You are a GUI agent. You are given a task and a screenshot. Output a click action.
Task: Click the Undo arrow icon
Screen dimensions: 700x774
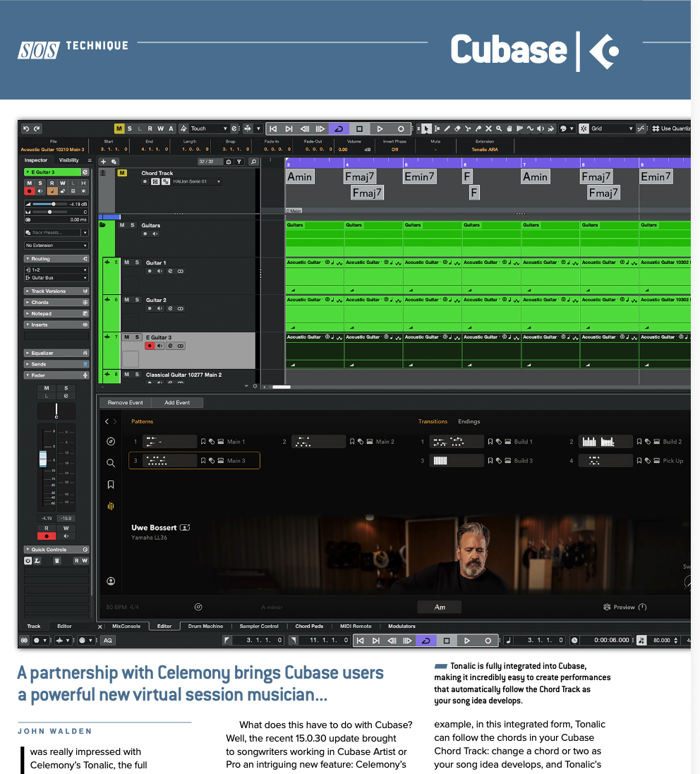click(x=26, y=129)
